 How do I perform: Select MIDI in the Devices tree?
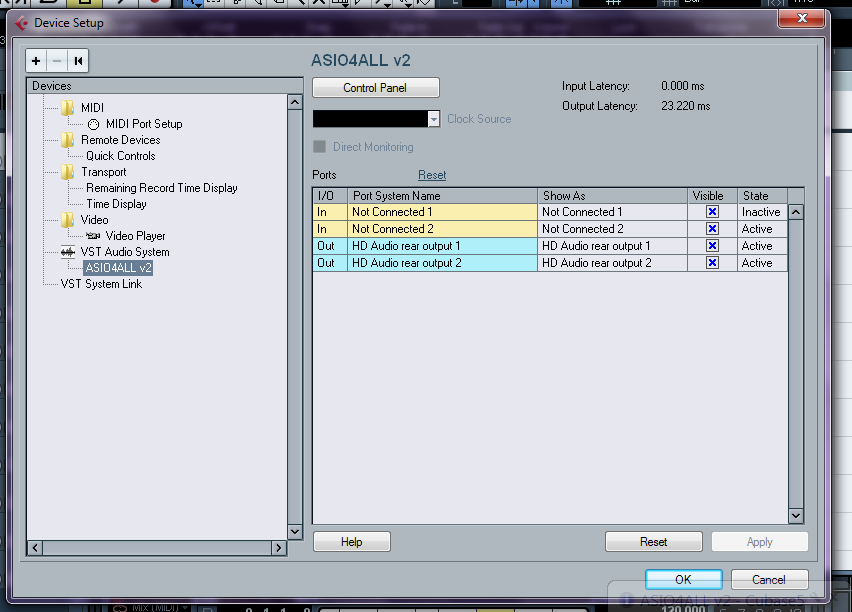92,108
